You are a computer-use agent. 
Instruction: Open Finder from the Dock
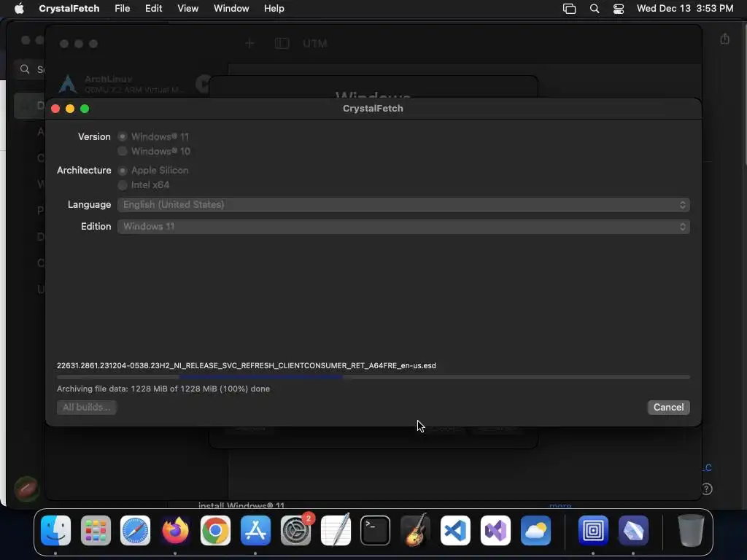(55, 531)
